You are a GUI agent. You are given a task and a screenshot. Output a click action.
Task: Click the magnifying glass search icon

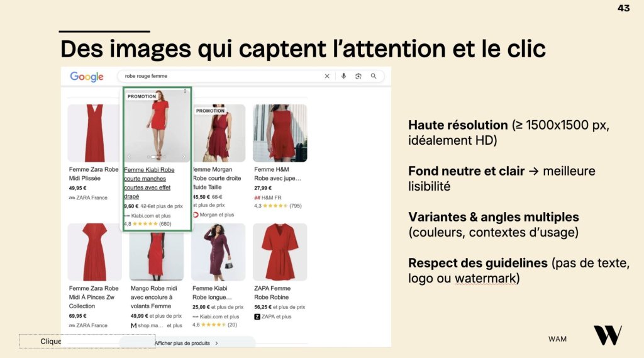pyautogui.click(x=374, y=76)
